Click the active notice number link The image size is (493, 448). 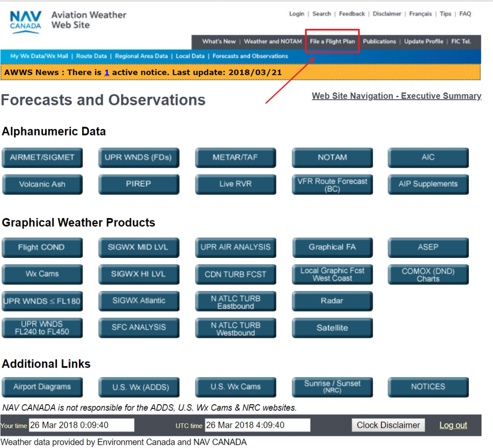tap(107, 73)
